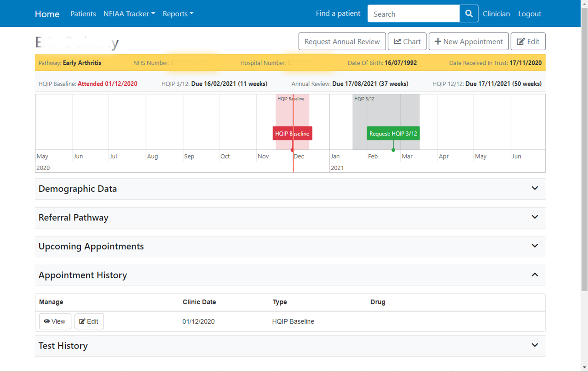The height and width of the screenshot is (372, 588).
Task: View the 01/12/2020 HQIP Baseline appointment
Action: click(x=55, y=321)
